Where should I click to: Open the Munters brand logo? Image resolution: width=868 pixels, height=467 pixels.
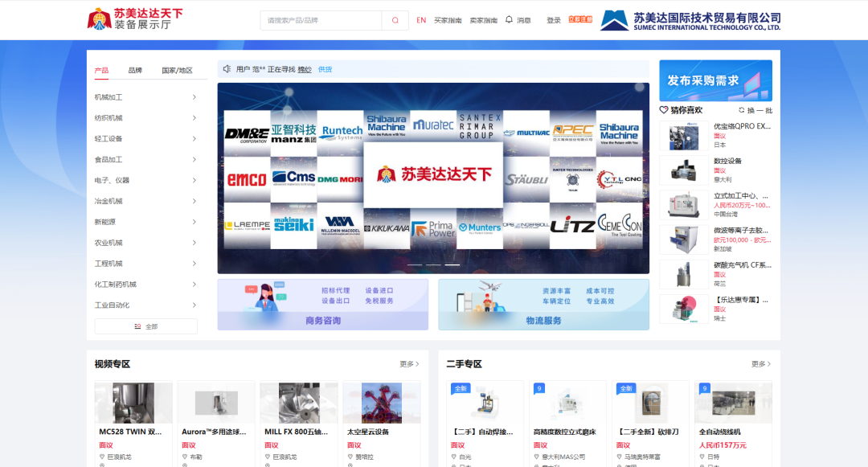pyautogui.click(x=479, y=228)
